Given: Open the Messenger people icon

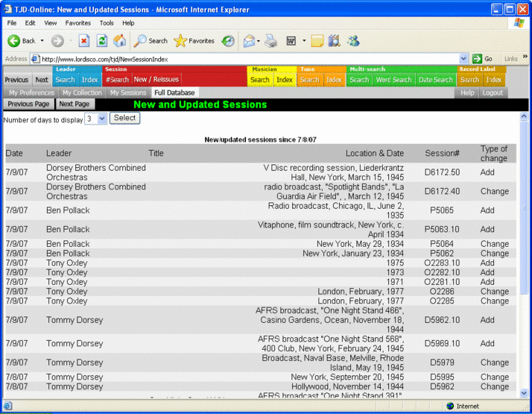Looking at the screenshot, I should tap(353, 41).
